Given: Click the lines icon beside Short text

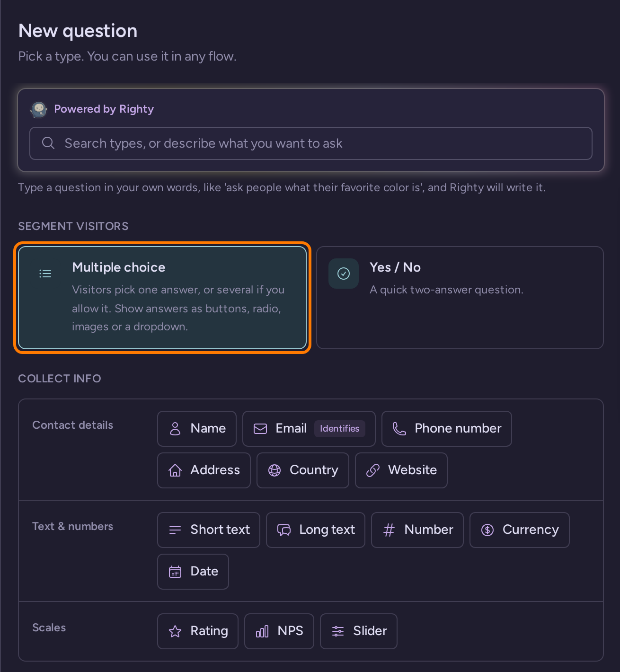Looking at the screenshot, I should pos(175,530).
